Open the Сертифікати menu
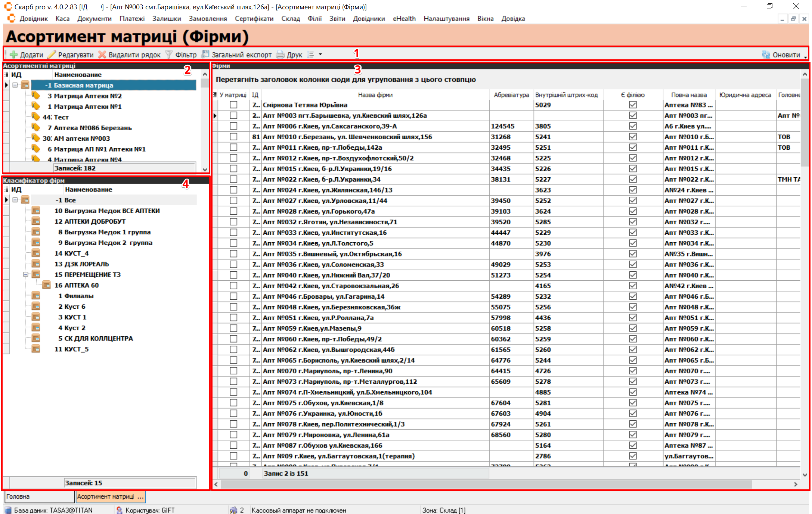812x514 pixels. tap(254, 19)
